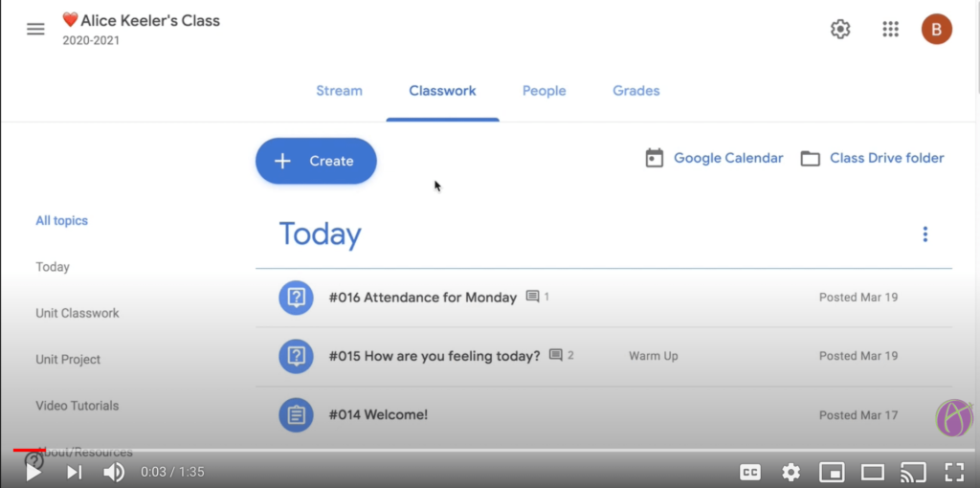Screen dimensions: 980x488
Task: Select Unit Classwork topic in sidebar
Action: 78,313
